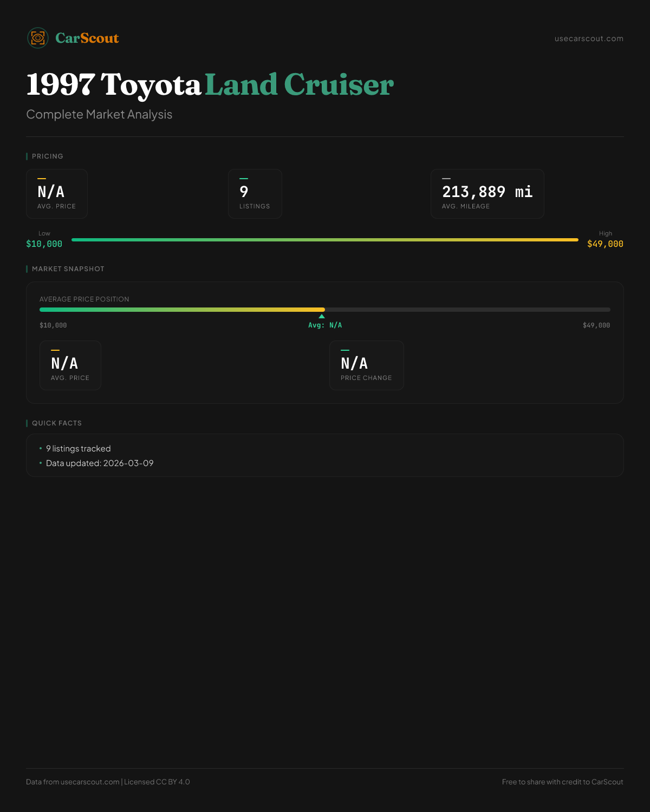Click the average price position progress bar
This screenshot has width=650, height=812.
[325, 310]
